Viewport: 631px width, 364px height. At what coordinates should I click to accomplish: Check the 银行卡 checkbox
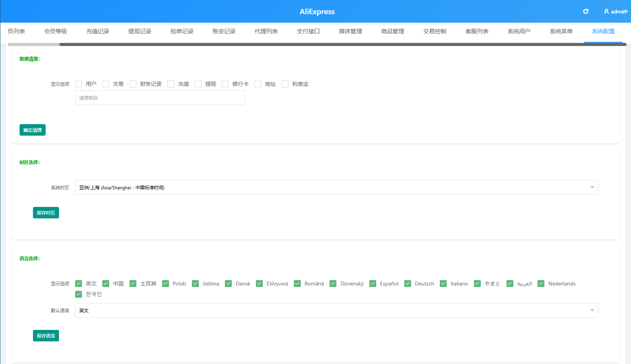click(x=225, y=84)
